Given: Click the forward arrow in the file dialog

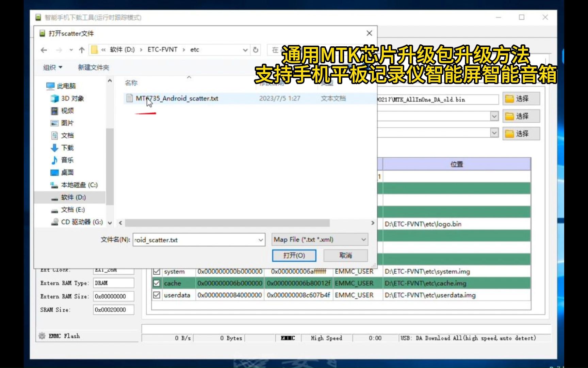Looking at the screenshot, I should (59, 50).
